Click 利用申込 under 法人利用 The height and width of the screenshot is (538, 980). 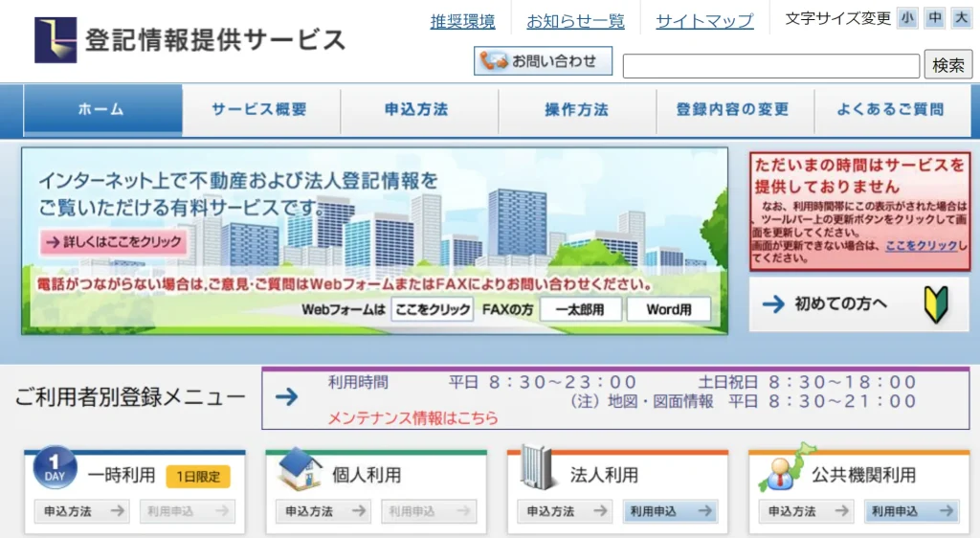(x=670, y=512)
